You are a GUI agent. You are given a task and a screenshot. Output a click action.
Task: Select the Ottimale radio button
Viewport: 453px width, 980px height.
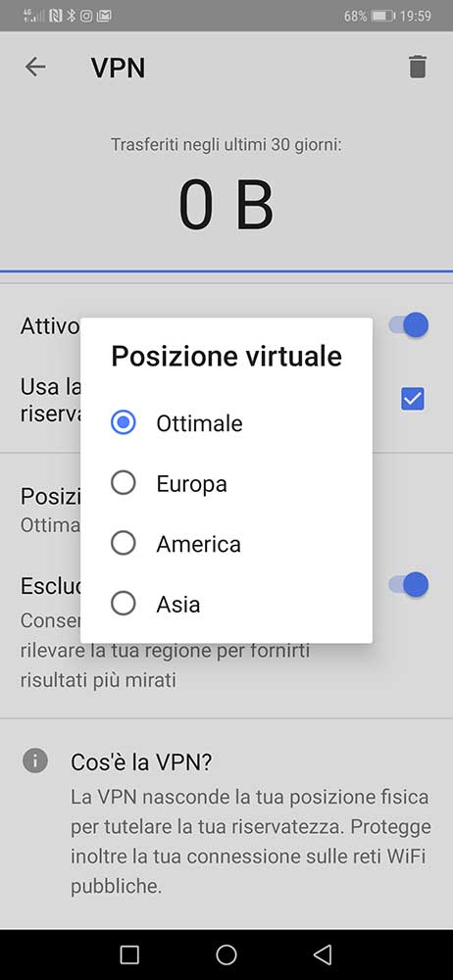(124, 423)
